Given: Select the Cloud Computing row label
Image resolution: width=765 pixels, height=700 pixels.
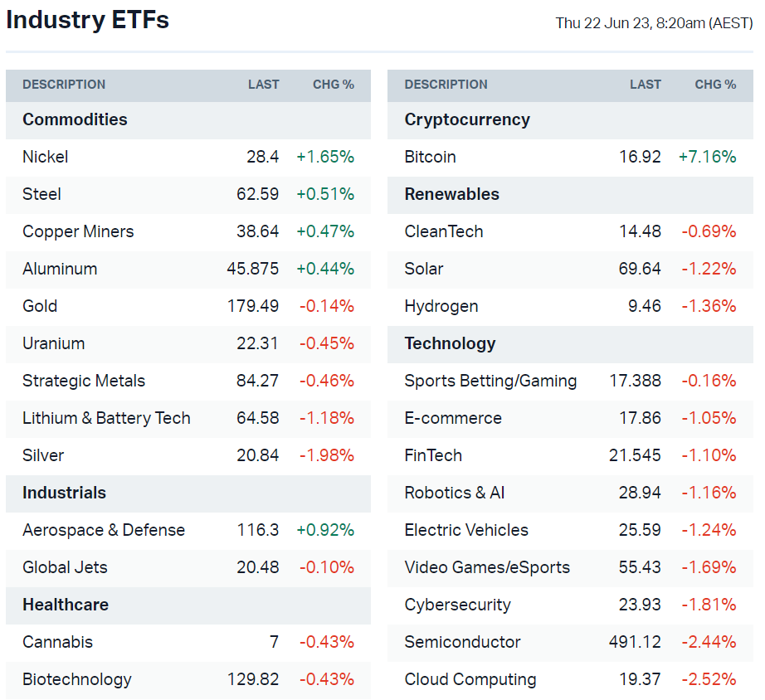Looking at the screenshot, I should pos(470,679).
